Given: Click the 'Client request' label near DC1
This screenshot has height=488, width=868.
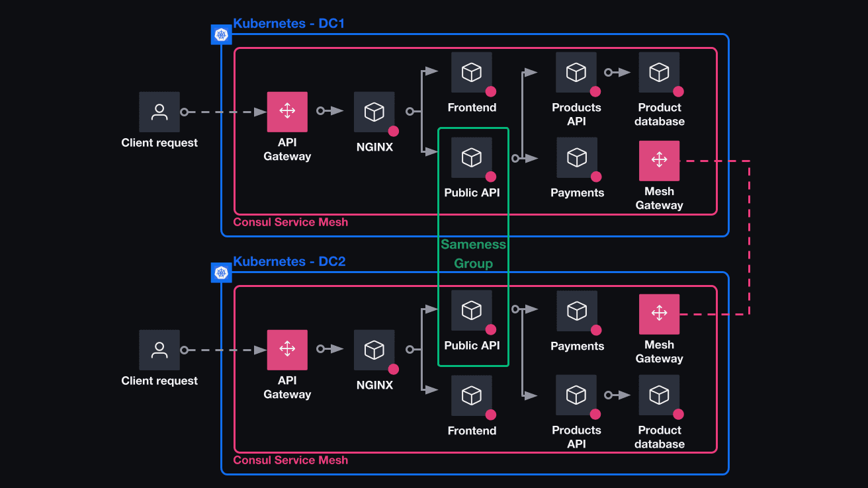Looking at the screenshot, I should [159, 143].
